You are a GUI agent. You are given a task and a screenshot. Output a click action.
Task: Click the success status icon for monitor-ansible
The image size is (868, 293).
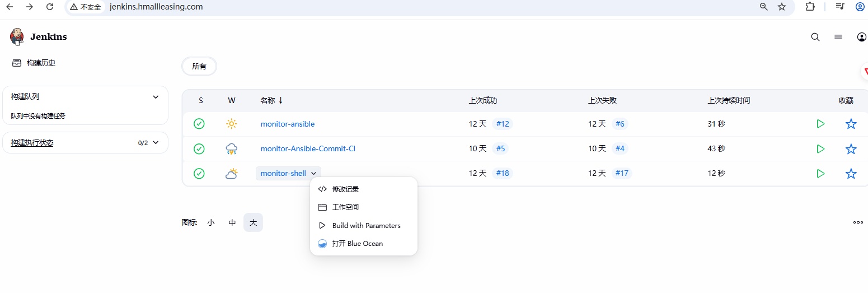pyautogui.click(x=199, y=124)
